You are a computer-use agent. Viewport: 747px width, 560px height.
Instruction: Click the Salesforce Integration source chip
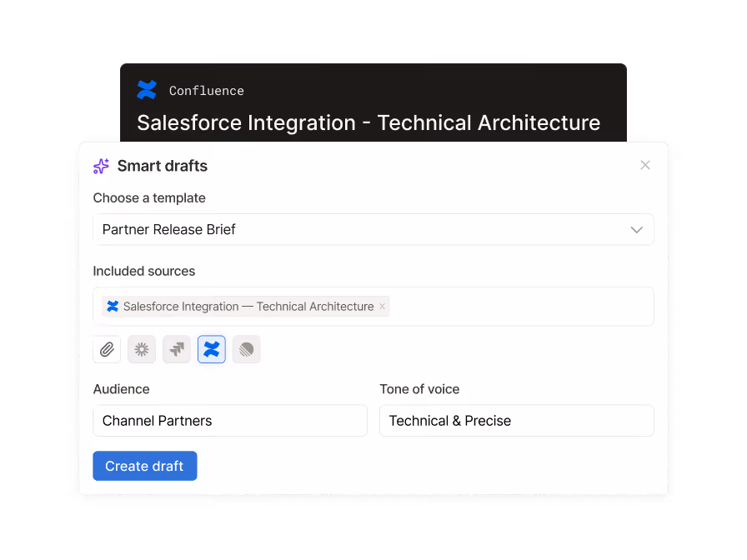point(245,307)
